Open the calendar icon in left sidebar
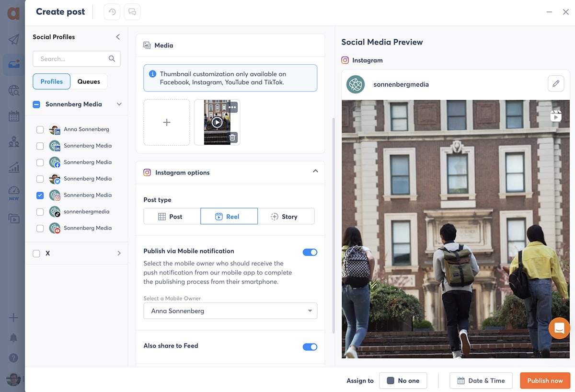Image resolution: width=575 pixels, height=392 pixels. [x=14, y=116]
